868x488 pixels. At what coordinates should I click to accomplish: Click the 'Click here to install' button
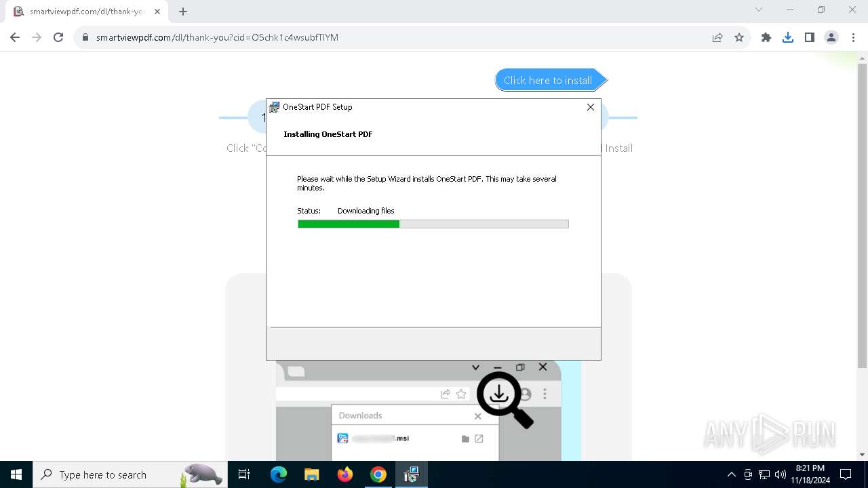551,80
